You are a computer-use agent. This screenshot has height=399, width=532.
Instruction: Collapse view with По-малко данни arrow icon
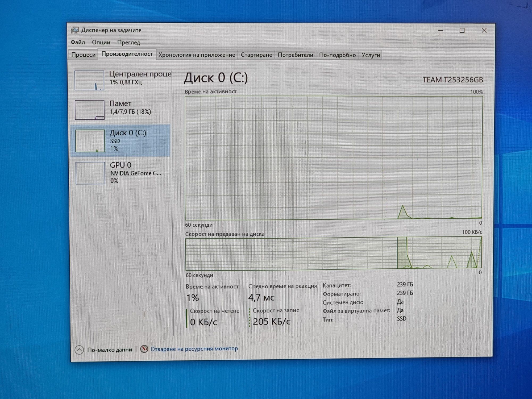[x=79, y=350]
